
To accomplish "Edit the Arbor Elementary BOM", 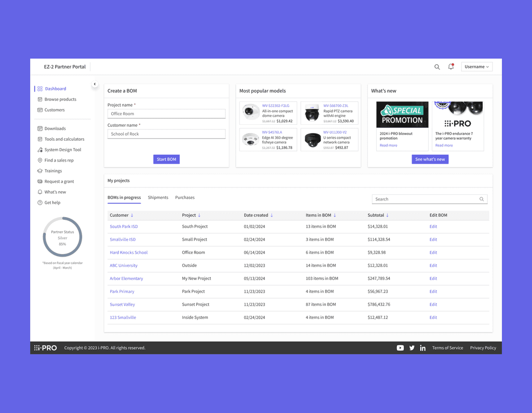I will tap(433, 278).
